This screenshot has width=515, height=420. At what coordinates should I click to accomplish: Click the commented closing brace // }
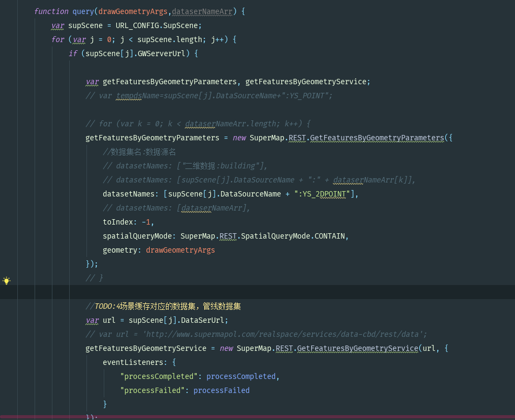click(94, 278)
